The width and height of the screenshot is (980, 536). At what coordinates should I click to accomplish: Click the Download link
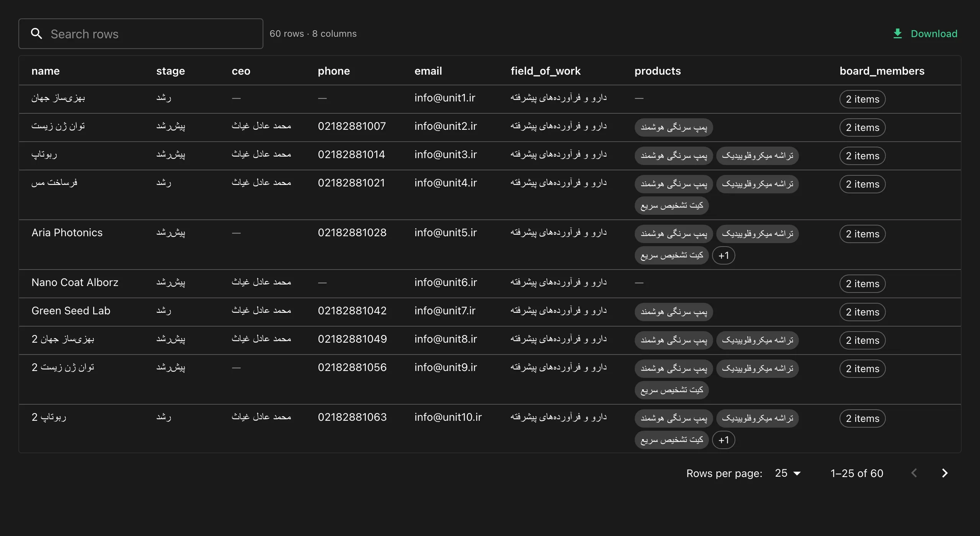click(925, 34)
